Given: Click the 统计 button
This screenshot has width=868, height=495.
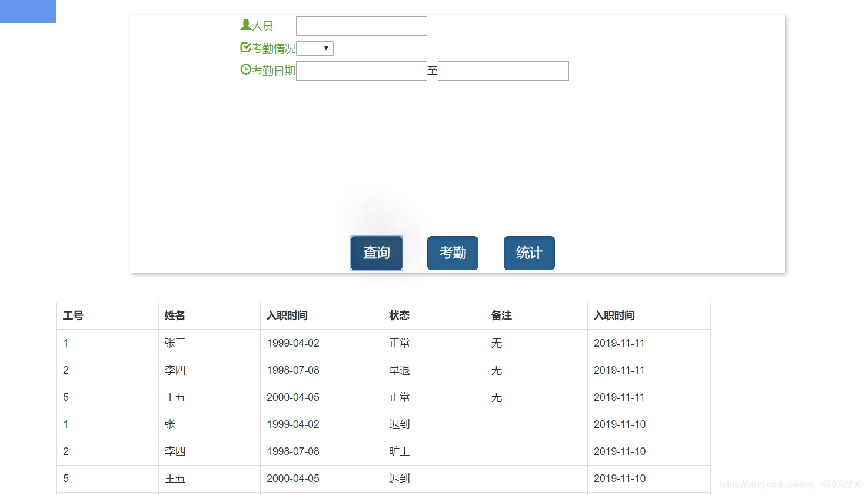Looking at the screenshot, I should (529, 253).
